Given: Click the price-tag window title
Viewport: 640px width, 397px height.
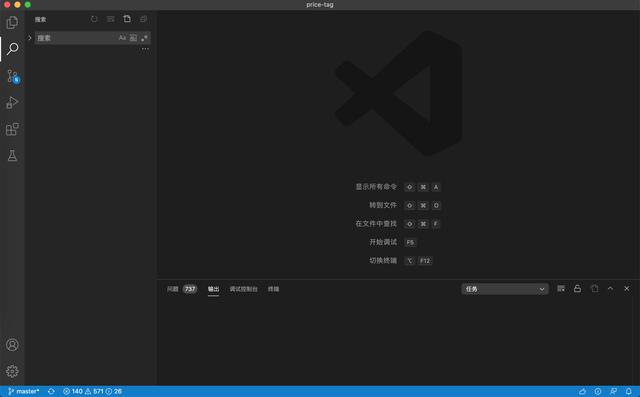Looking at the screenshot, I should click(320, 4).
